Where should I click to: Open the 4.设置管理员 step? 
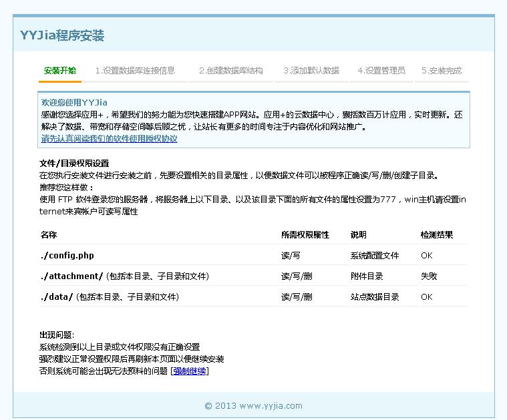click(x=381, y=71)
